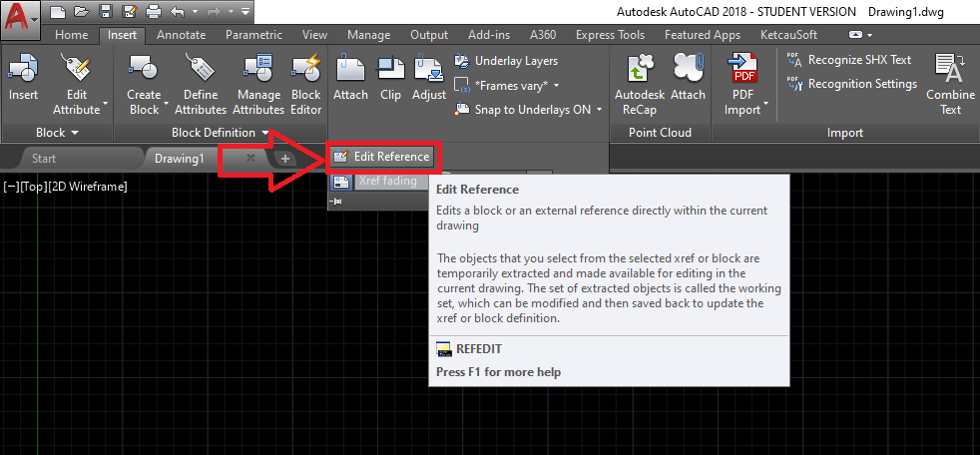980x455 pixels.
Task: Click the Point Cloud Attach tool
Action: click(689, 78)
